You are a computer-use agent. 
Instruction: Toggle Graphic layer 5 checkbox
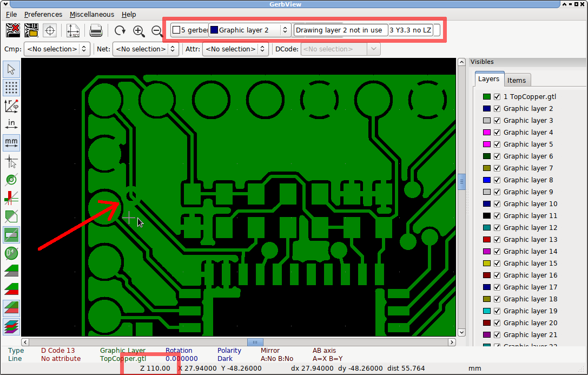click(497, 144)
